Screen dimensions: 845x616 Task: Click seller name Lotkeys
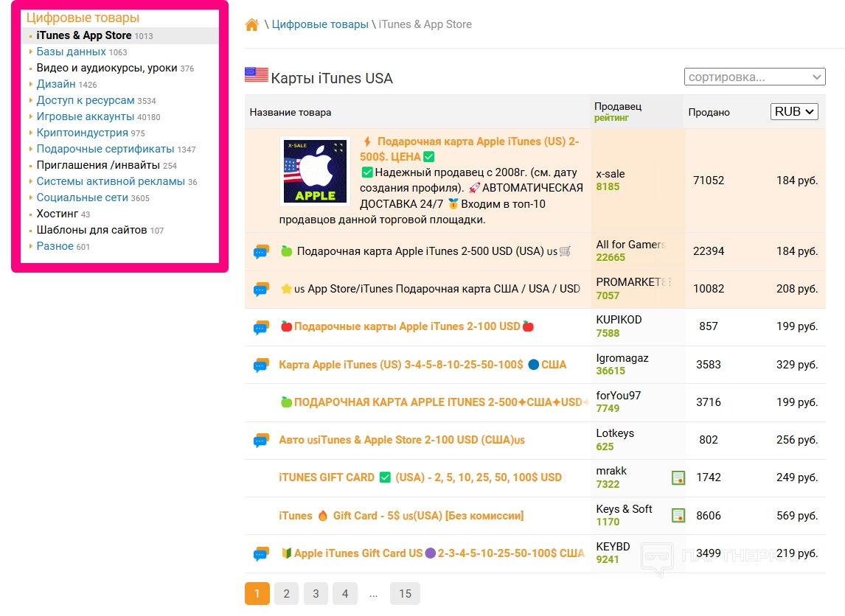(x=615, y=433)
